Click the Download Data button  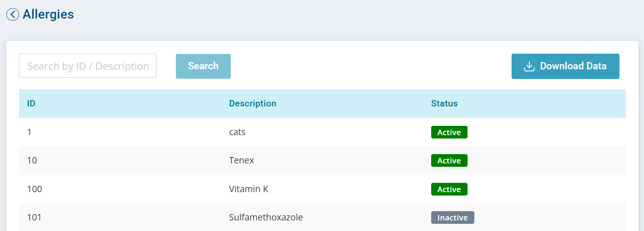(x=565, y=66)
